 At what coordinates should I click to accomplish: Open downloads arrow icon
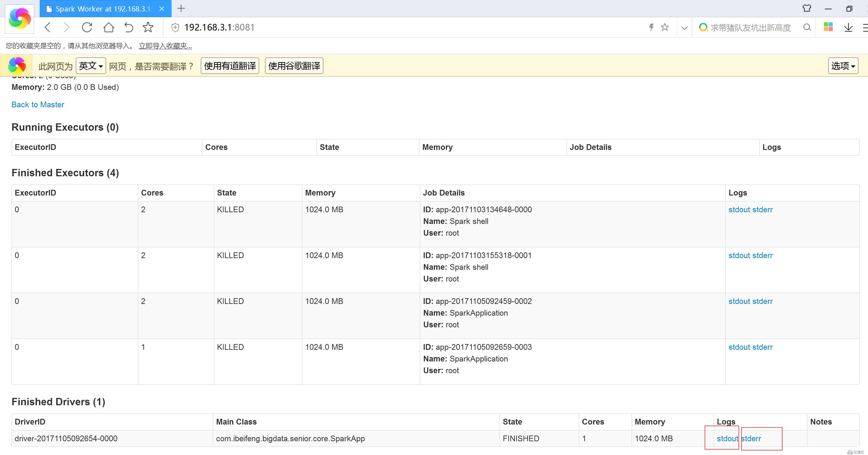click(849, 27)
